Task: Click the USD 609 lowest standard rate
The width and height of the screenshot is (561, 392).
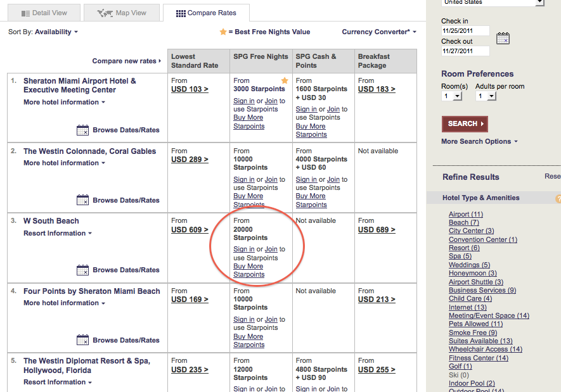Action: [x=190, y=230]
